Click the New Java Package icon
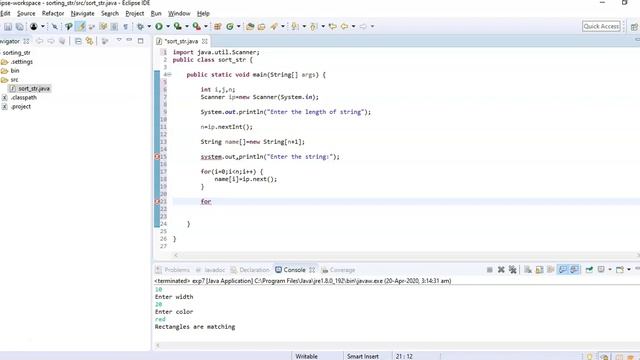 (x=218, y=27)
